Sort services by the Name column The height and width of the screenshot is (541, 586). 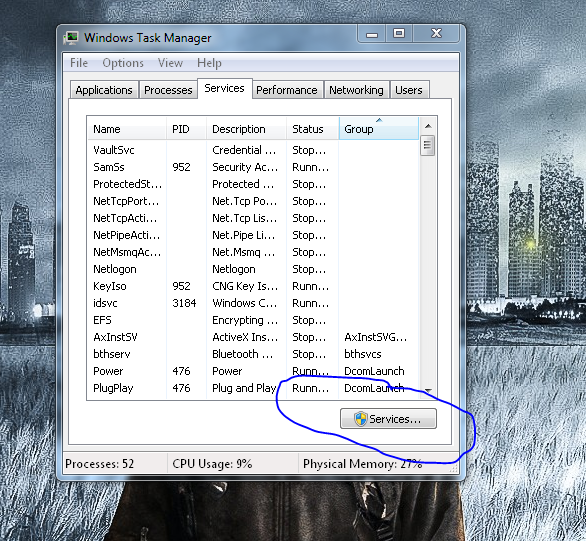(127, 129)
